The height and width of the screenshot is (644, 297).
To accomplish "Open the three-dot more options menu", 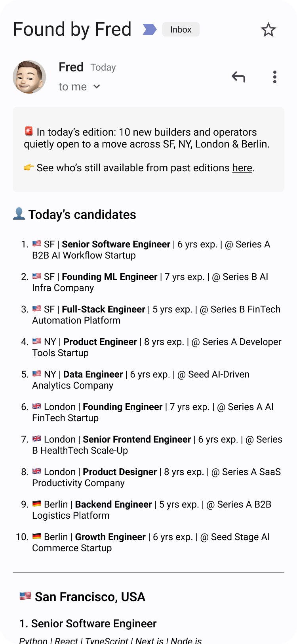I will (274, 77).
